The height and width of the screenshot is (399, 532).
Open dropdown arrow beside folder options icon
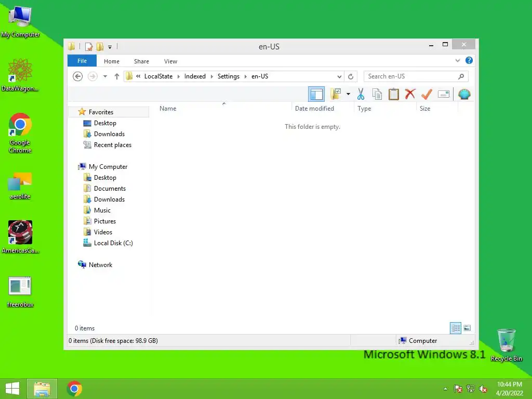[348, 94]
